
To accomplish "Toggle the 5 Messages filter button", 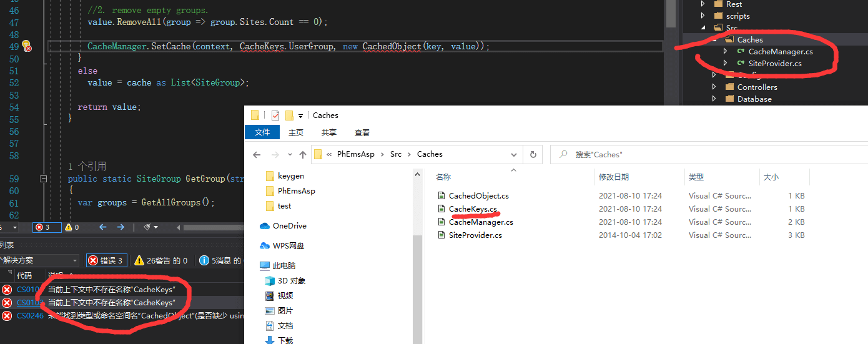I will coord(220,260).
